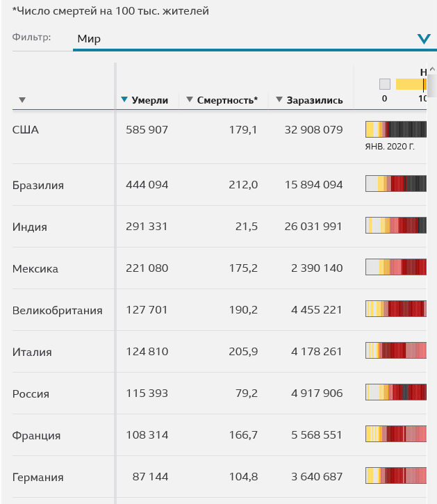
Task: Click the sort triangle beside "Заразились"
Action: tap(279, 99)
